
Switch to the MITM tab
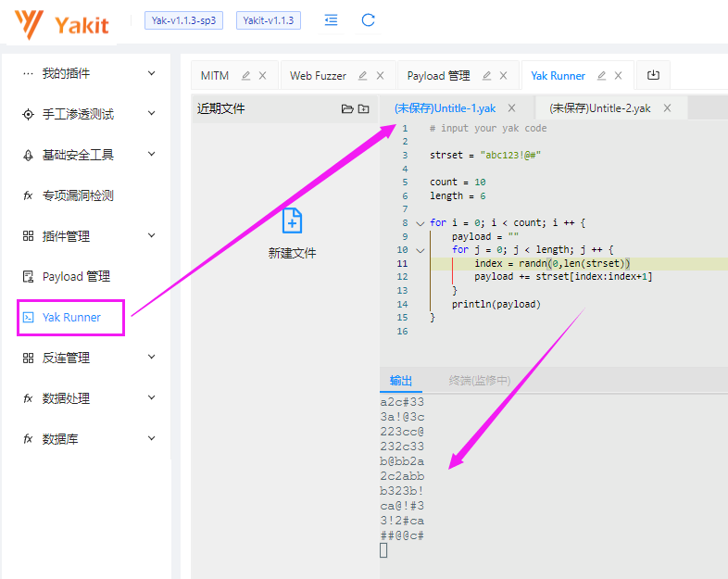215,76
